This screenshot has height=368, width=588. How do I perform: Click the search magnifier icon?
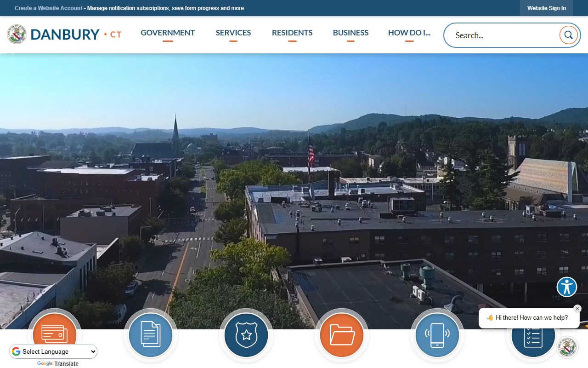click(568, 35)
